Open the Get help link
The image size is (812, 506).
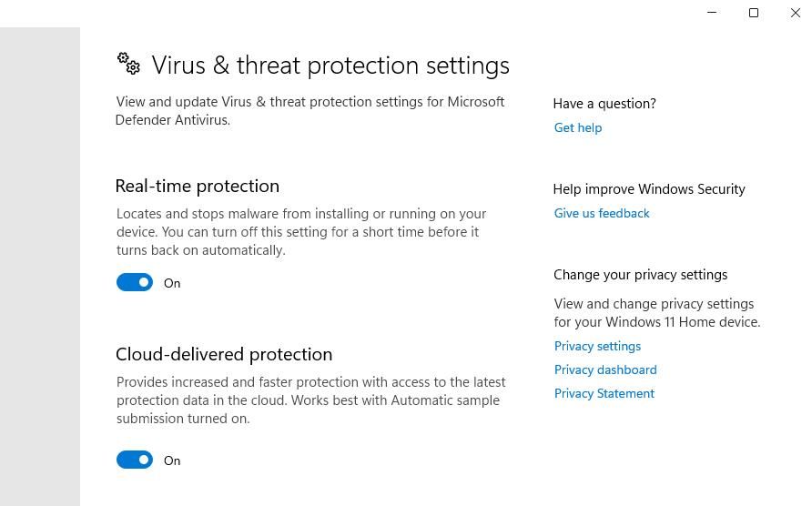578,127
